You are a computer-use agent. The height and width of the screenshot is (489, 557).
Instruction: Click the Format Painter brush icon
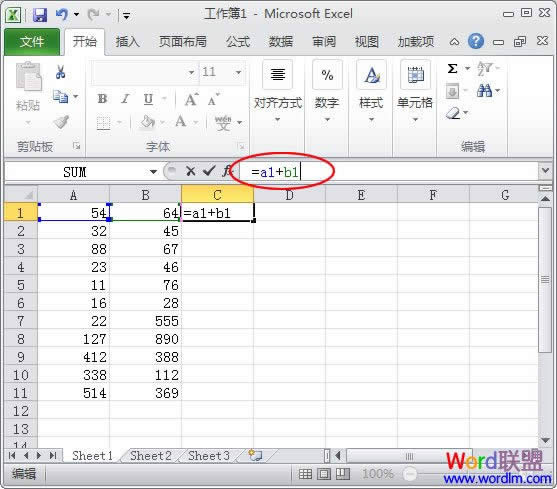point(61,122)
